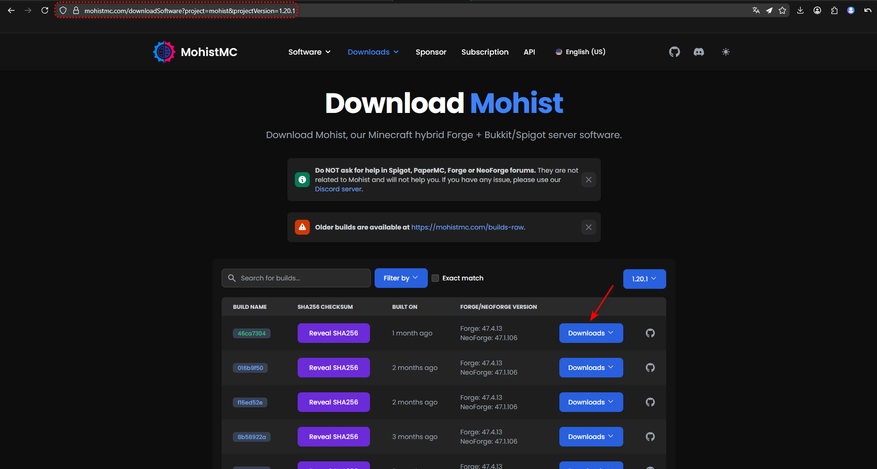Viewport: 877px width, 469px height.
Task: Click the undo arrow icon in browser toolbar
Action: pyautogui.click(x=867, y=11)
